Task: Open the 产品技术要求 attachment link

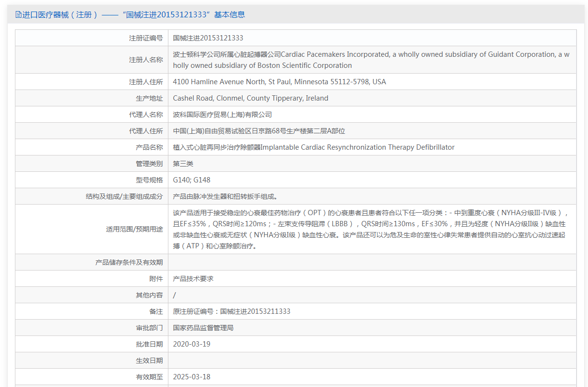Action: coord(193,279)
